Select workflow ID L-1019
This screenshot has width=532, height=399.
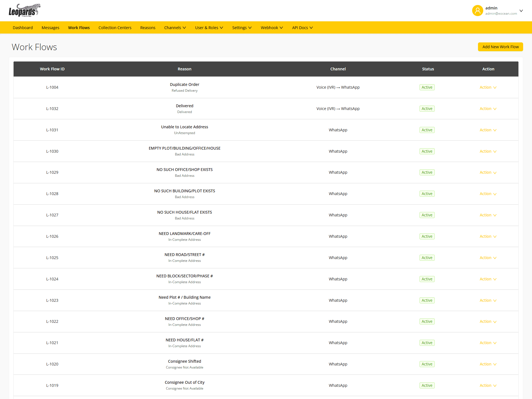pos(52,385)
